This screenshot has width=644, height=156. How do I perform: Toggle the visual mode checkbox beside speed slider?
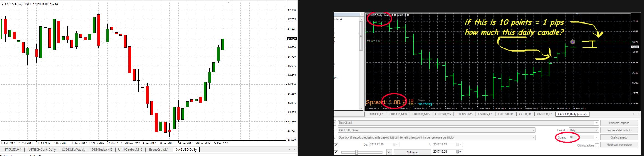[x=336, y=152]
